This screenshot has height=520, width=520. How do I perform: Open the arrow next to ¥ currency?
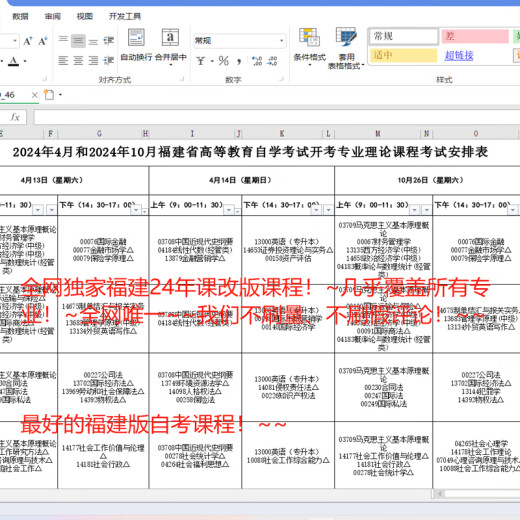pos(212,61)
